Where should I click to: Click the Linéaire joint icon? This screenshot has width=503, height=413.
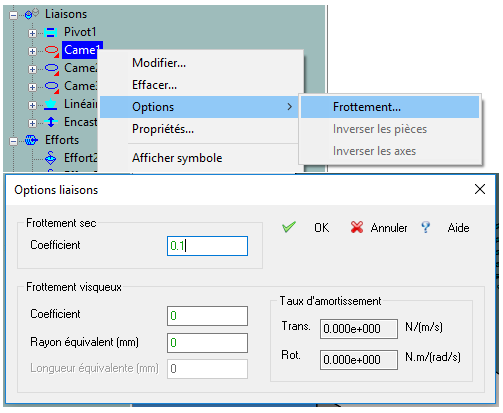pyautogui.click(x=51, y=104)
